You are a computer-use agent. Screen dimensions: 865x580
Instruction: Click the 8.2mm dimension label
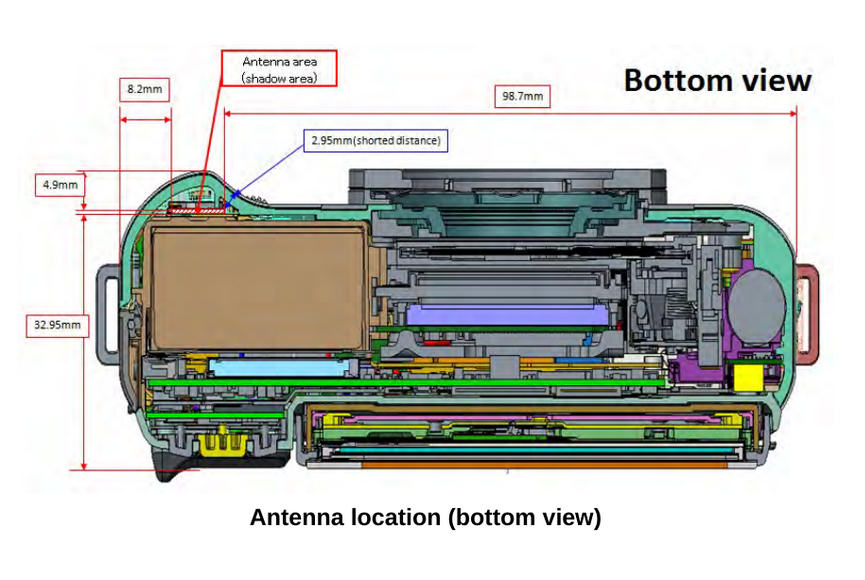[x=144, y=90]
